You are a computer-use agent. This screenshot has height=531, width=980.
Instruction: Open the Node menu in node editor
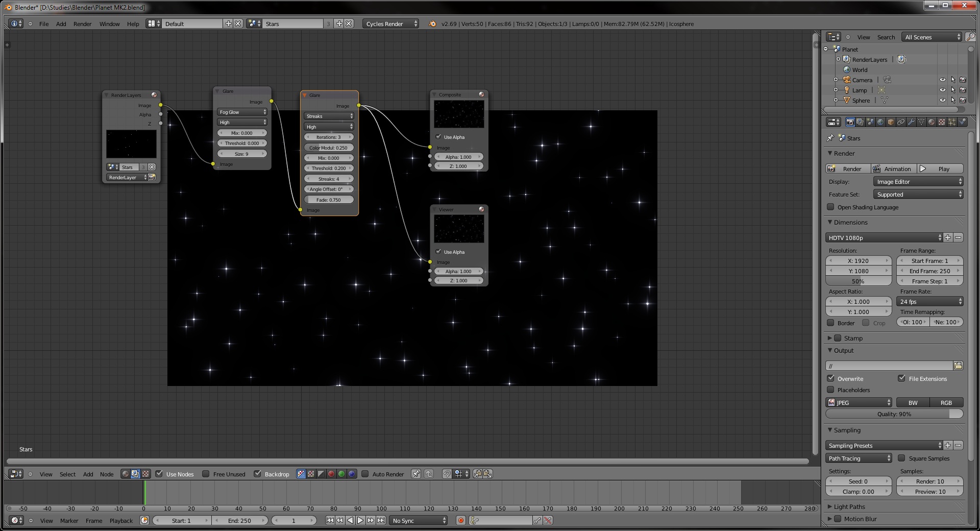coord(107,474)
